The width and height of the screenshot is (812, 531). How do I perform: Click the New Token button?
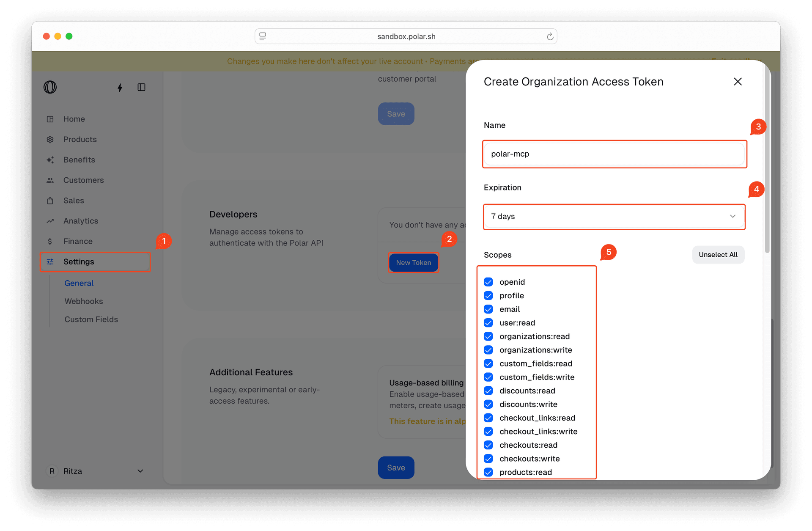pyautogui.click(x=413, y=262)
